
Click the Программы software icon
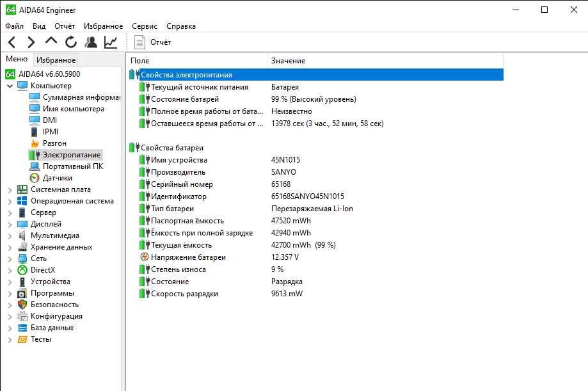[x=22, y=294]
